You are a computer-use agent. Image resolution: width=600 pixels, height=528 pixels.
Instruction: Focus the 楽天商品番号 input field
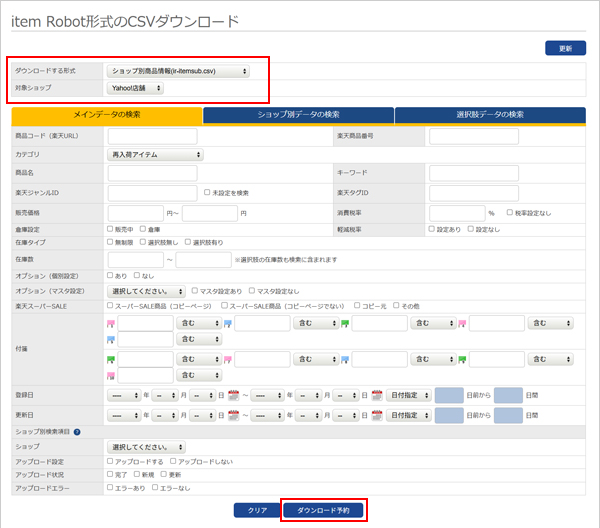(474, 136)
